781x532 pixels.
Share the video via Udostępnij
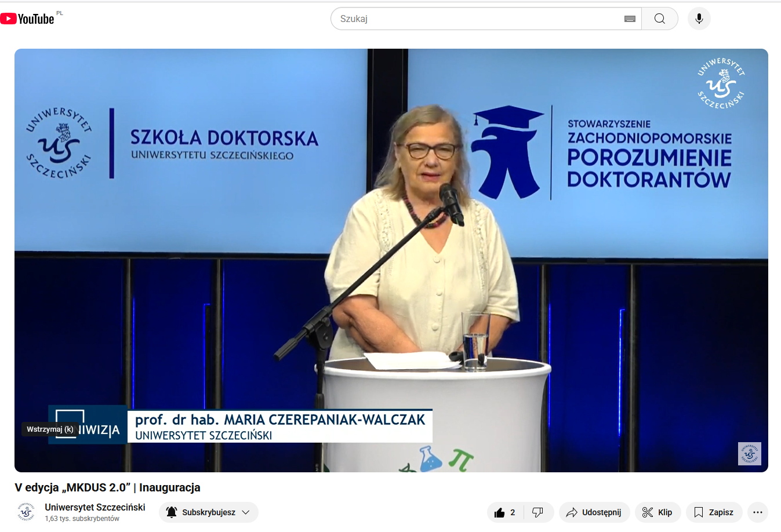pyautogui.click(x=594, y=512)
